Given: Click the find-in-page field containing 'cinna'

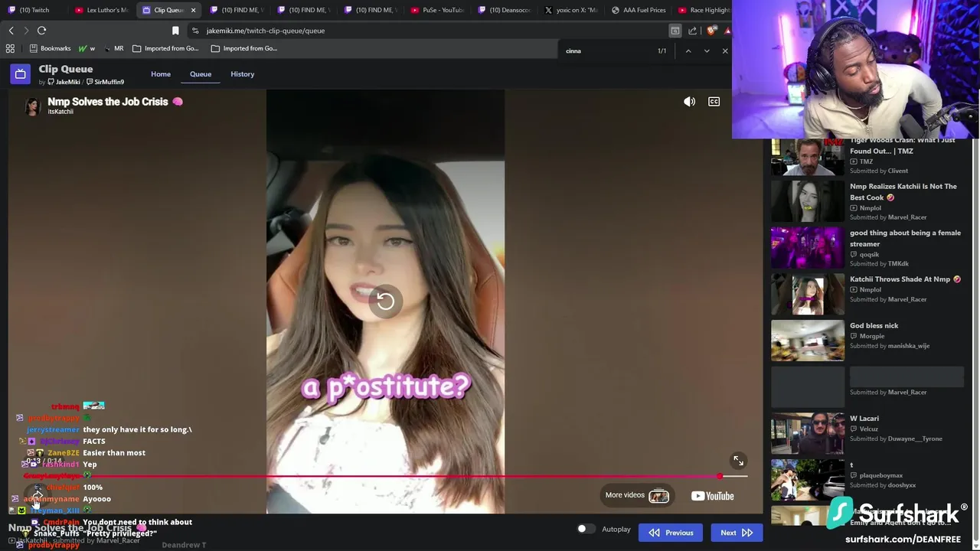Looking at the screenshot, I should (x=605, y=51).
